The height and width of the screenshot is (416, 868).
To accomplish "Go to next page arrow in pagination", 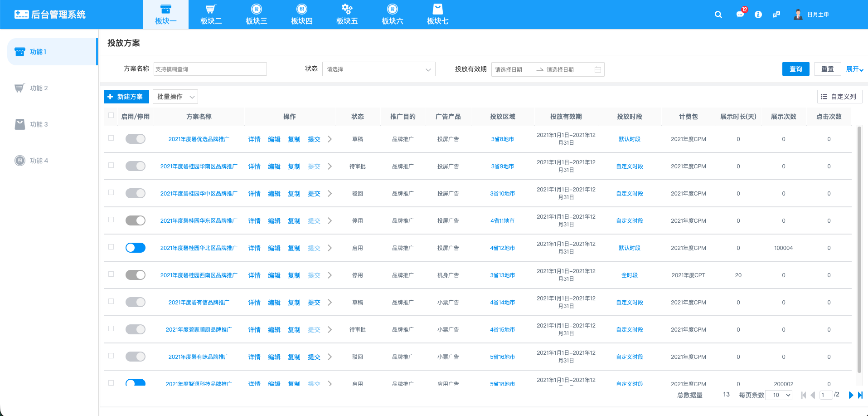I will pyautogui.click(x=851, y=395).
